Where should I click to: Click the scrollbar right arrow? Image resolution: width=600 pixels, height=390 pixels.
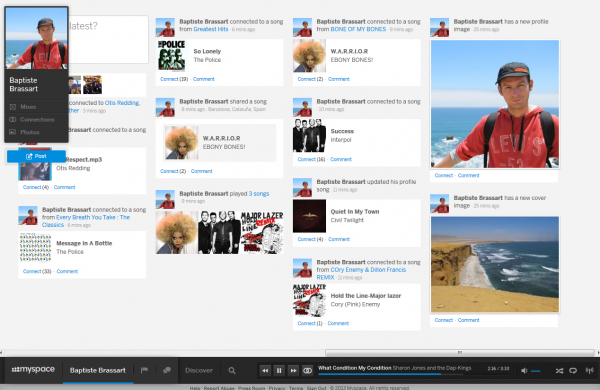pos(598,352)
